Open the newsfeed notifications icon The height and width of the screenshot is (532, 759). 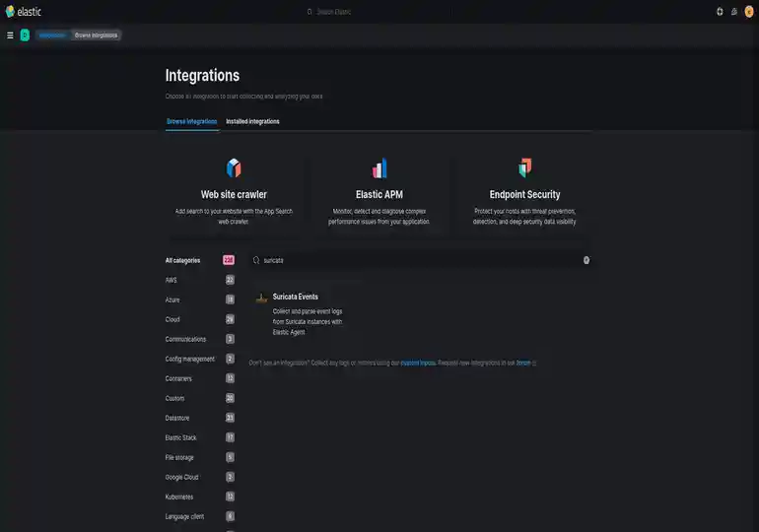click(734, 12)
